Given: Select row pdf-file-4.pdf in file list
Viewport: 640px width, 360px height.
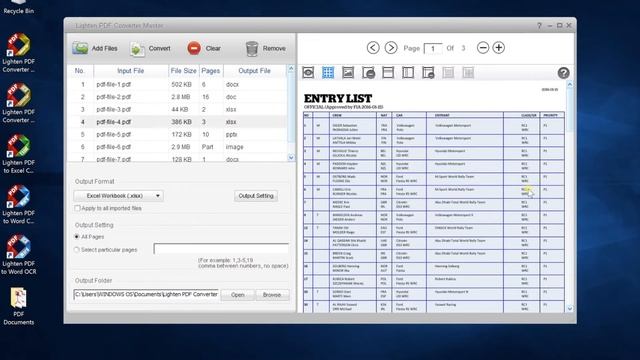Looking at the screenshot, I should (177, 122).
